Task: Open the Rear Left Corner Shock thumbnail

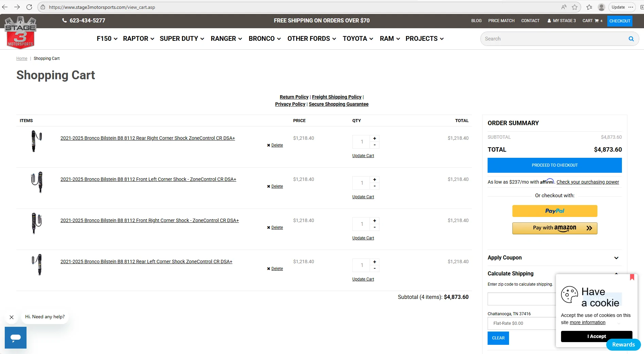Action: tap(36, 264)
